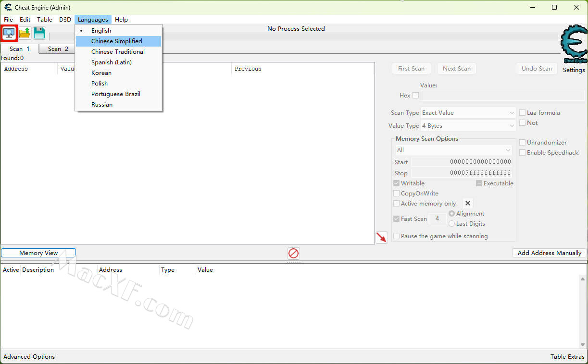The height and width of the screenshot is (364, 588).
Task: Open the process list computer icon
Action: tap(9, 33)
